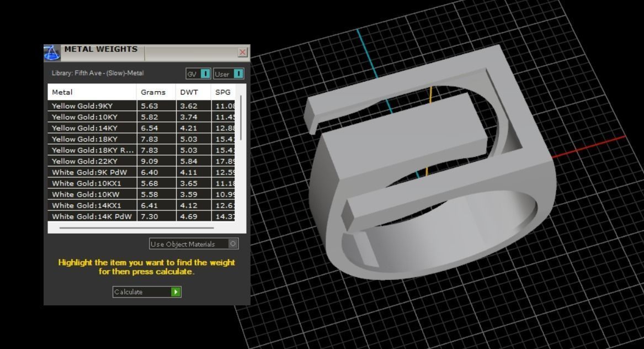This screenshot has width=644, height=349.
Task: Click the 3.59 DWT value
Action: pyautogui.click(x=189, y=194)
